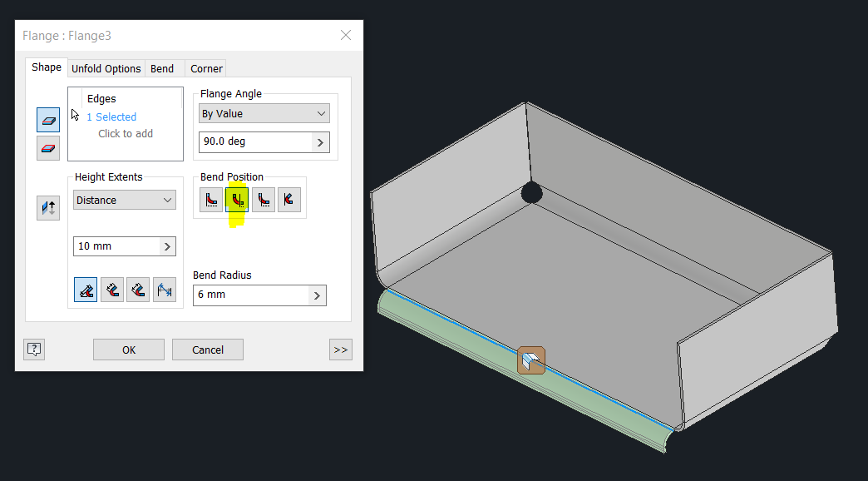This screenshot has width=868, height=481.
Task: Open the Corner tab
Action: click(x=205, y=68)
